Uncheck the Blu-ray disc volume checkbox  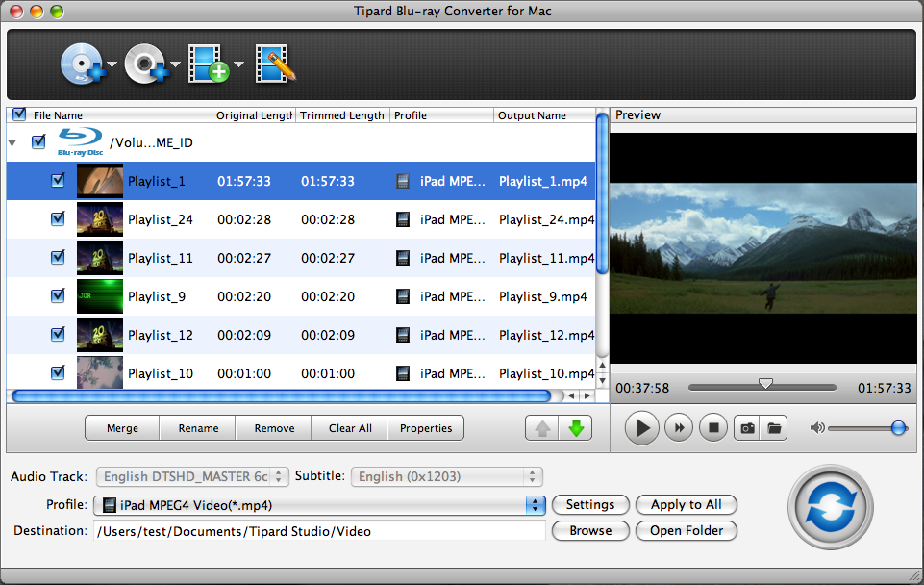pos(38,142)
